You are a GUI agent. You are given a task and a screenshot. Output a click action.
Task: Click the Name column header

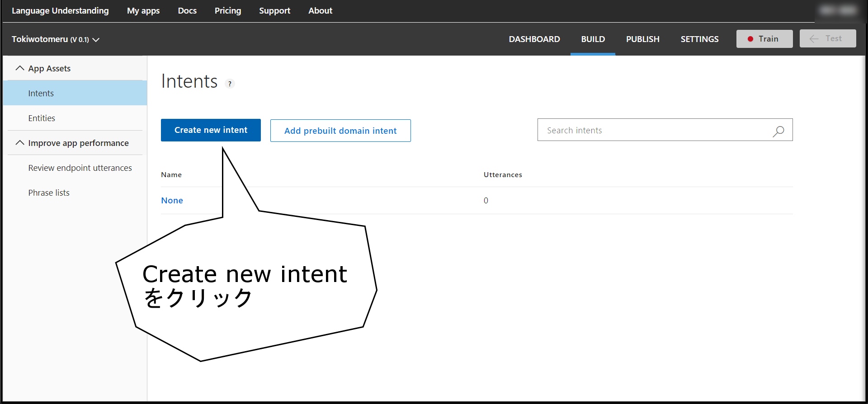click(171, 175)
